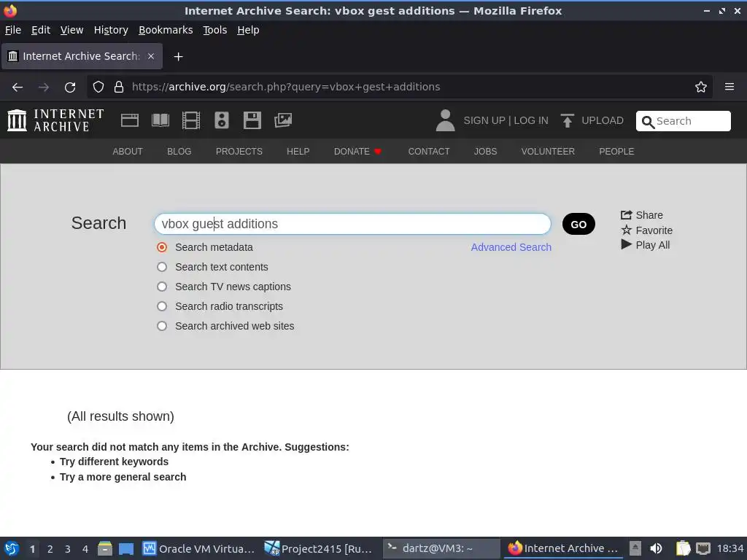Click the top-right Search box
Image resolution: width=747 pixels, height=560 pixels.
pyautogui.click(x=683, y=121)
